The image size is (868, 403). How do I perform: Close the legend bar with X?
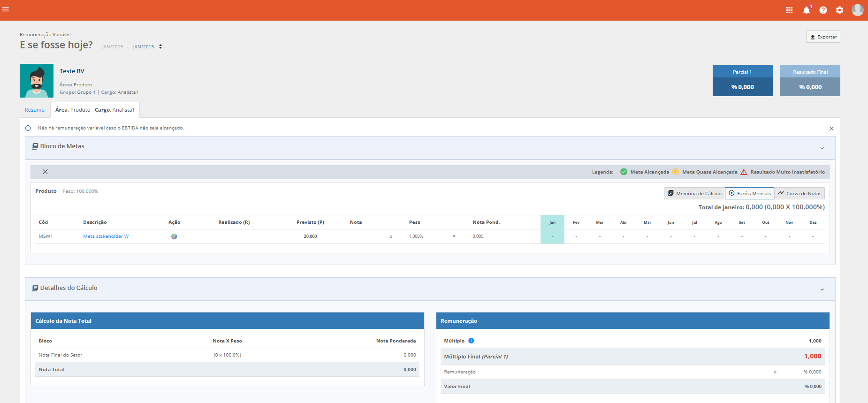click(45, 172)
